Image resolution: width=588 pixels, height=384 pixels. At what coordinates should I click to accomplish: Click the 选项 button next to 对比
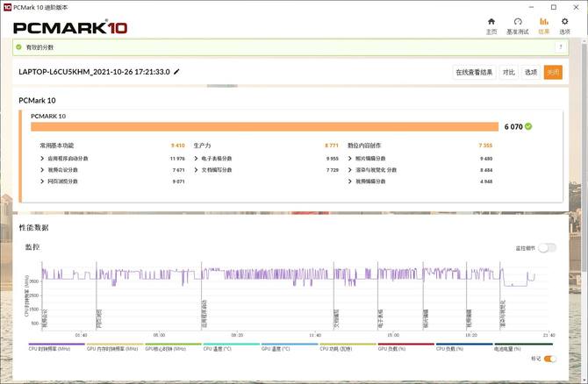(x=531, y=73)
